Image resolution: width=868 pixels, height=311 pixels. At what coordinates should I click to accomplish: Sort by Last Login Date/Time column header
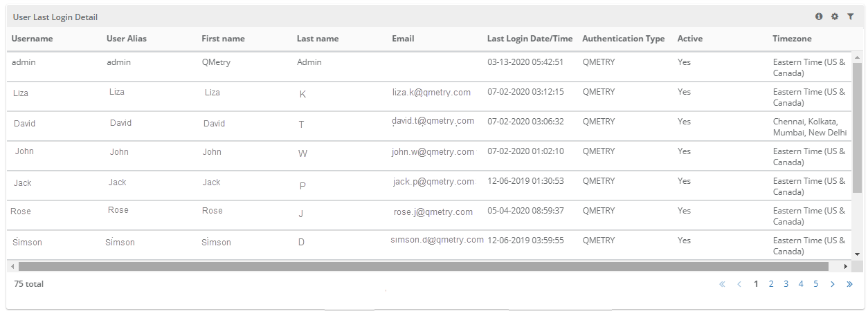pos(530,39)
